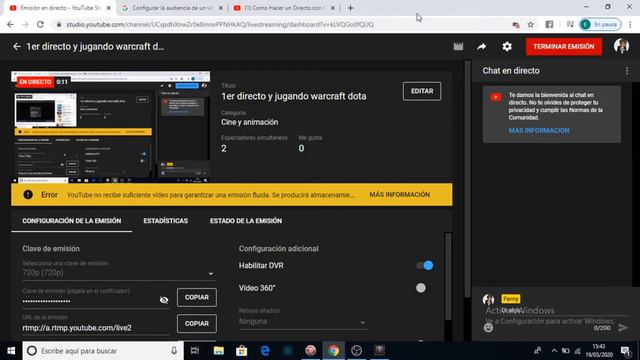Toggle the Habilitar DVR switch
Image resolution: width=640 pixels, height=360 pixels.
point(425,266)
